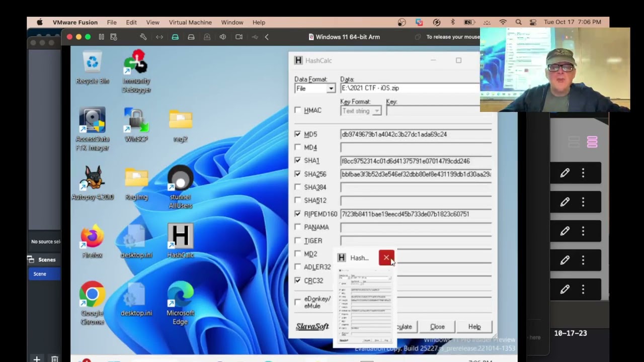The image size is (644, 362).
Task: Click the RIPEMD160 hash result field
Action: [x=416, y=214]
